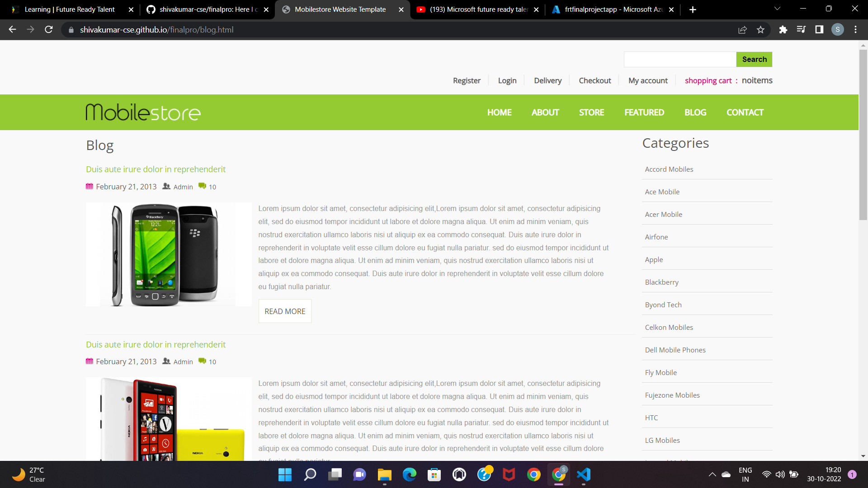Launch Visual Studio Code from the taskbar
The width and height of the screenshot is (868, 488).
click(583, 474)
